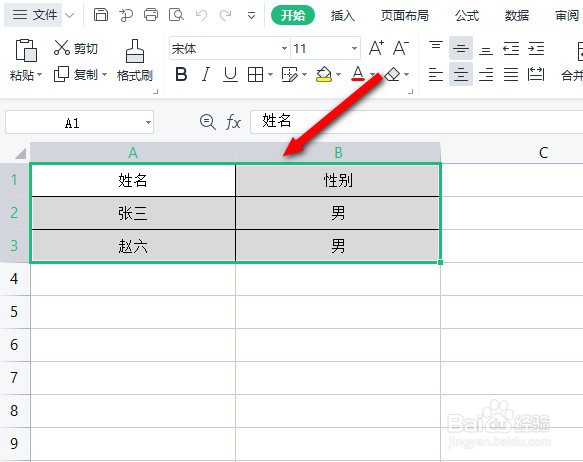Toggle center horizontal alignment
The image size is (583, 462).
click(x=461, y=74)
